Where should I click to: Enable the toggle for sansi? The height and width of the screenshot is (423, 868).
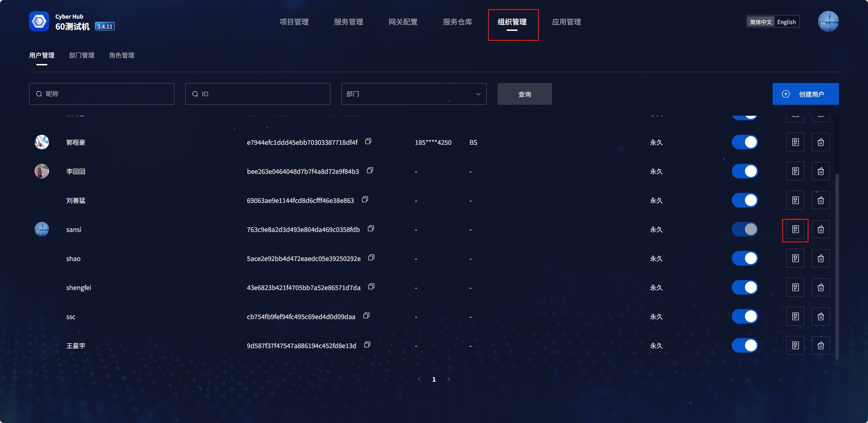[745, 230]
